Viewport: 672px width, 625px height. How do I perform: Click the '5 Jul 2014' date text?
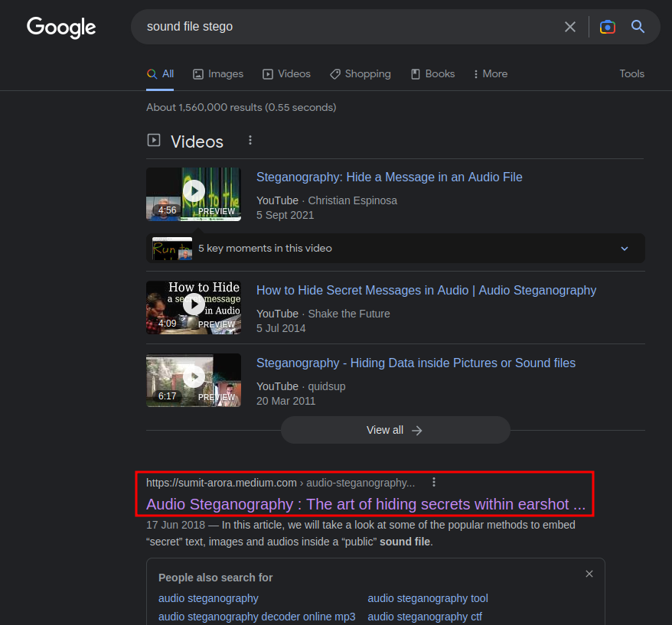(281, 328)
